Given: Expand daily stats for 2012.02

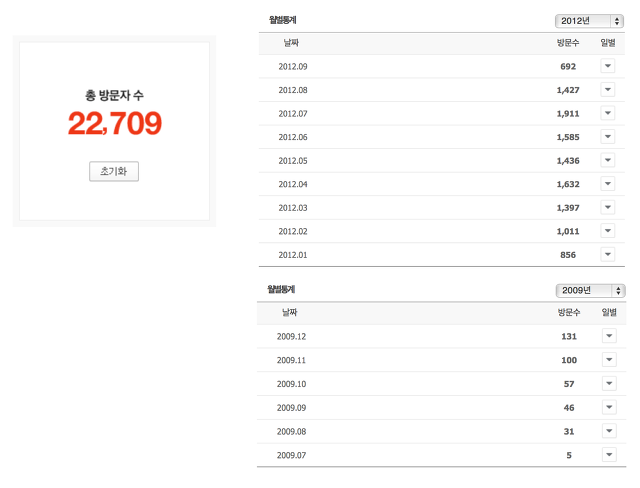Looking at the screenshot, I should click(608, 231).
